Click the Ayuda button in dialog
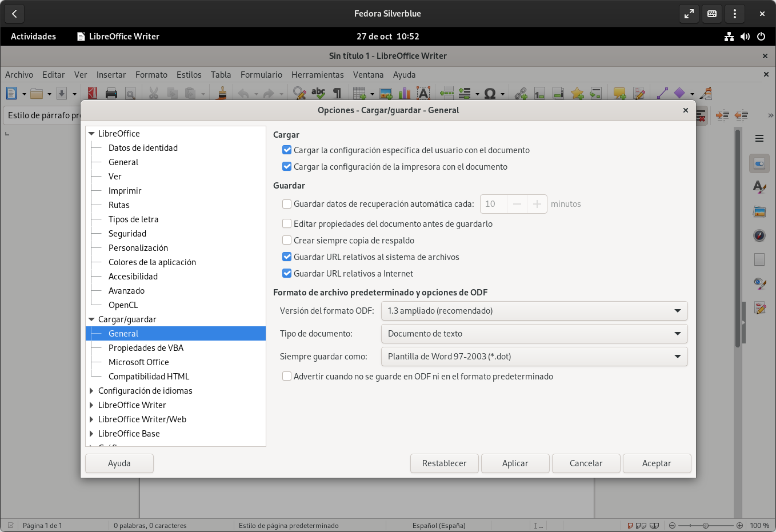The width and height of the screenshot is (776, 532). coord(119,463)
